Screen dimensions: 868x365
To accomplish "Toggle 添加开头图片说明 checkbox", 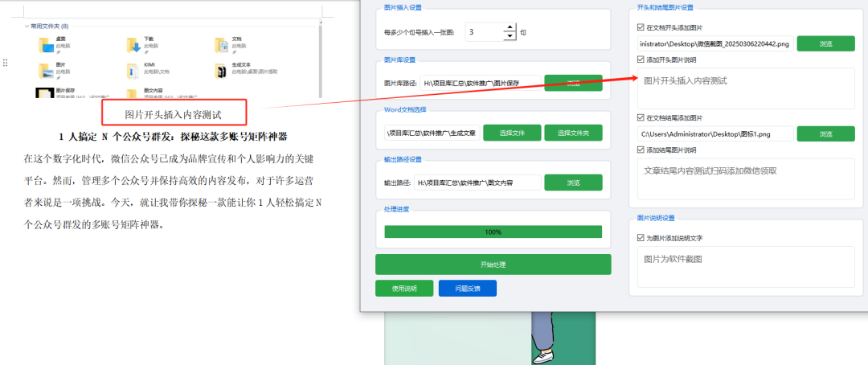I will tap(641, 59).
